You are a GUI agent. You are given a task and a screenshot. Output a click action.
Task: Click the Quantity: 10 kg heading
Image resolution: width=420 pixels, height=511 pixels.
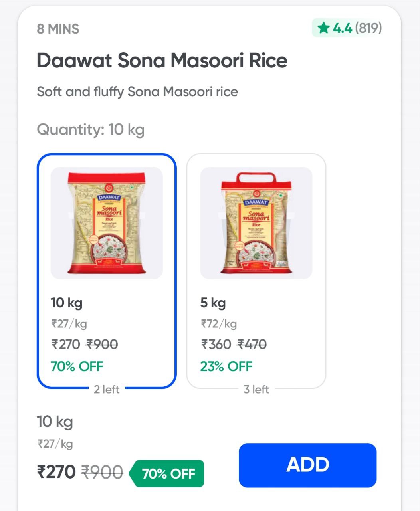pos(91,130)
